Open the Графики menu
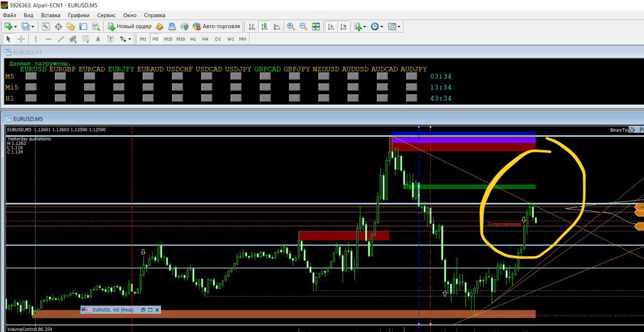 (x=78, y=15)
